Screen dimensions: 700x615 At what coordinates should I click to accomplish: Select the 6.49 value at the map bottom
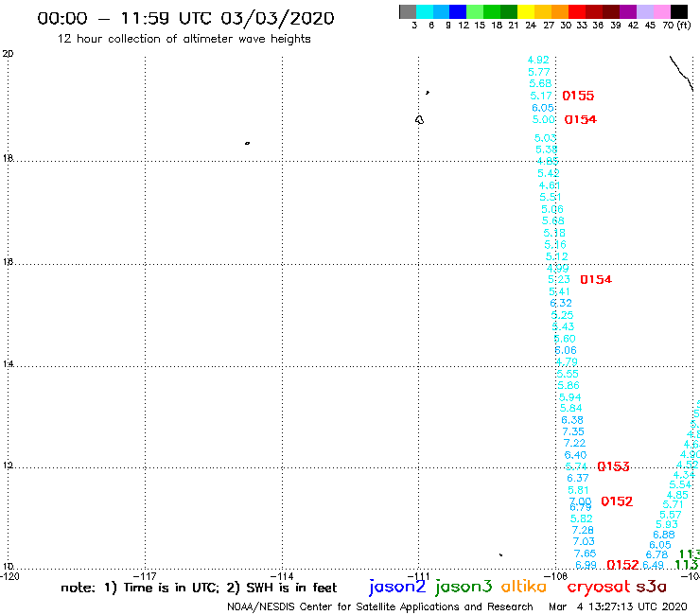pos(653,565)
